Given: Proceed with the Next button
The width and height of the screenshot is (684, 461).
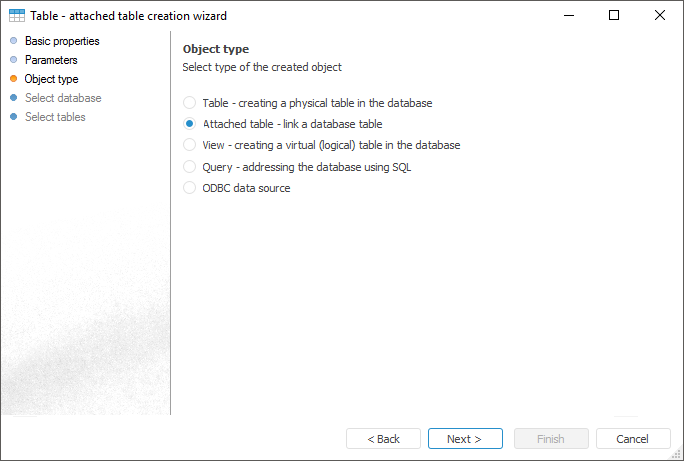Looking at the screenshot, I should tap(465, 439).
